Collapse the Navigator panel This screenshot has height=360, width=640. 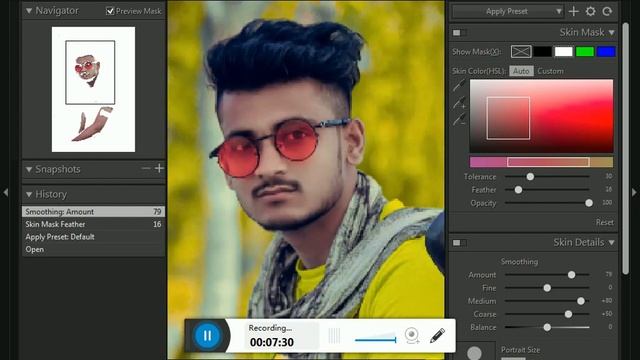click(x=29, y=11)
